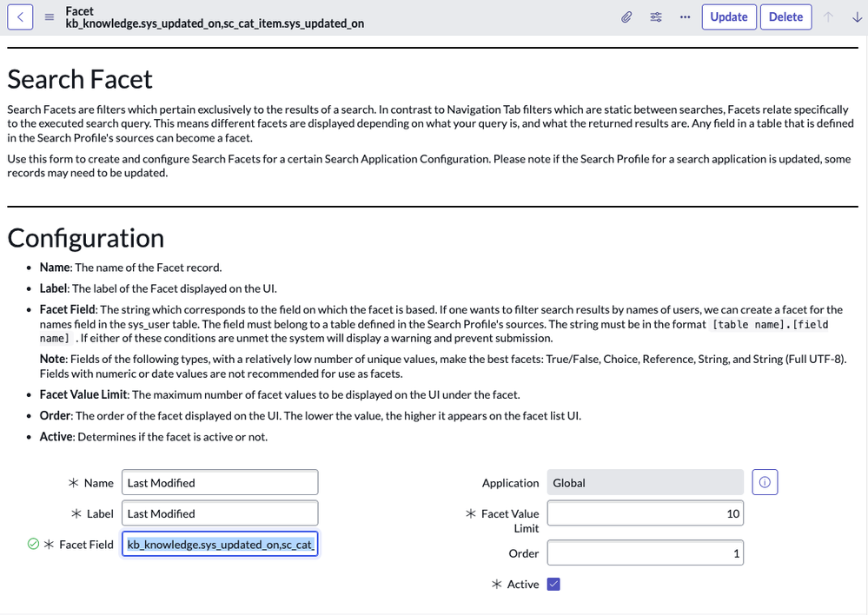868x615 pixels.
Task: Click the Facet Field form label
Action: point(86,545)
